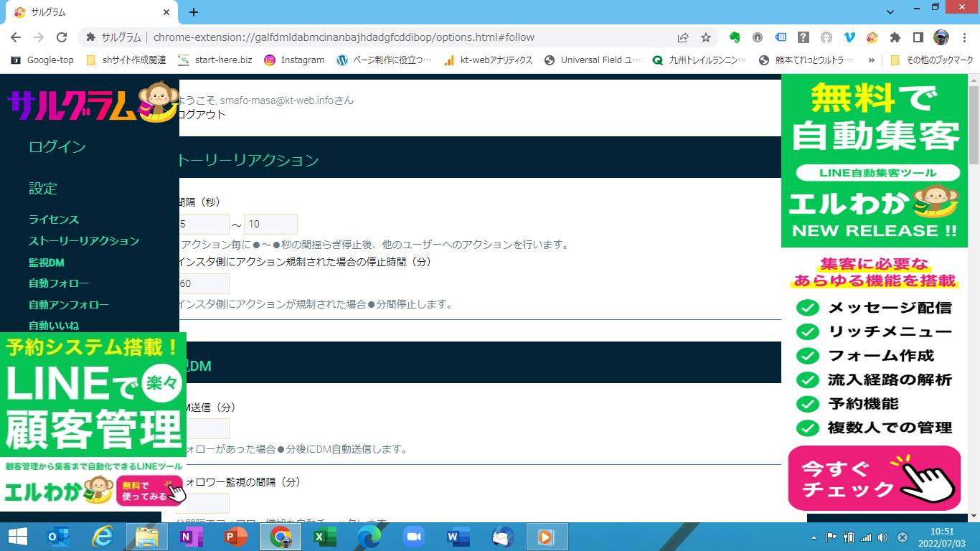Open the media player taskbar icon
This screenshot has width=980, height=551.
547,537
